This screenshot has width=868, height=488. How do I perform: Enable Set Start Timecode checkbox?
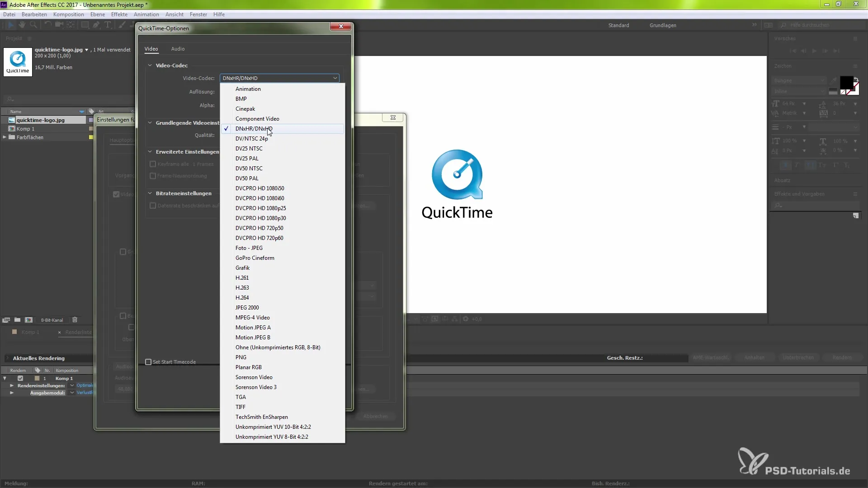coord(148,362)
